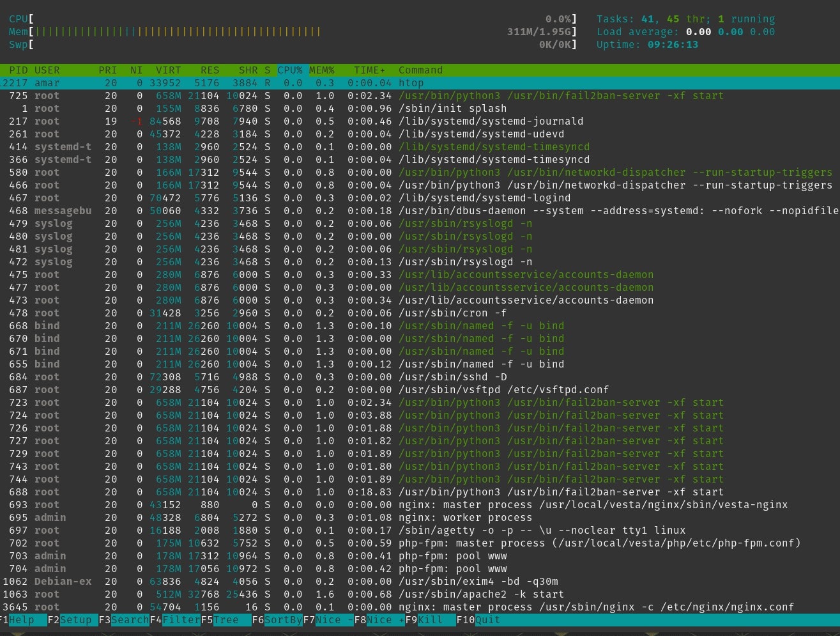The width and height of the screenshot is (840, 636).
Task: Select the systemd-journald process row
Action: click(420, 121)
